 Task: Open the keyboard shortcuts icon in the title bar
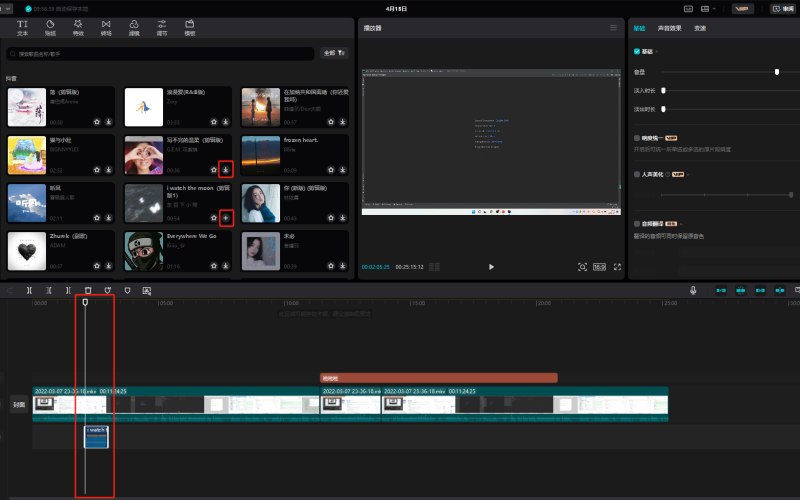tap(688, 9)
